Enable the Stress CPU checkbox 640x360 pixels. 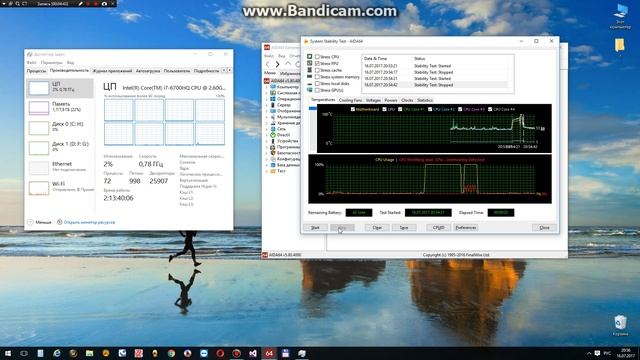tap(317, 57)
